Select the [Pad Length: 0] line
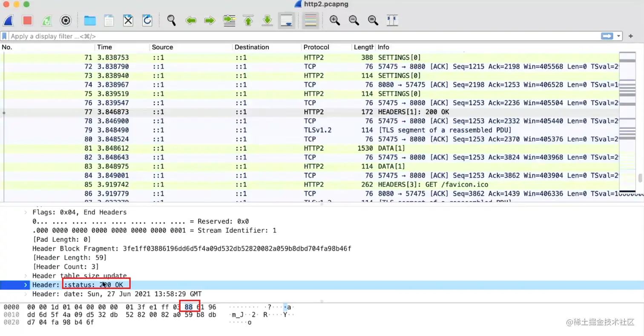This screenshot has width=644, height=336. pyautogui.click(x=62, y=239)
